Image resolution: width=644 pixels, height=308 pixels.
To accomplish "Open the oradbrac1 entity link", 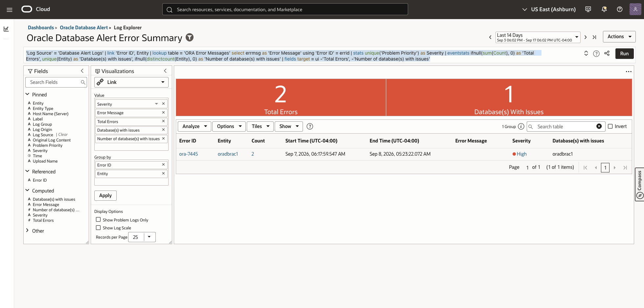I will [228, 154].
